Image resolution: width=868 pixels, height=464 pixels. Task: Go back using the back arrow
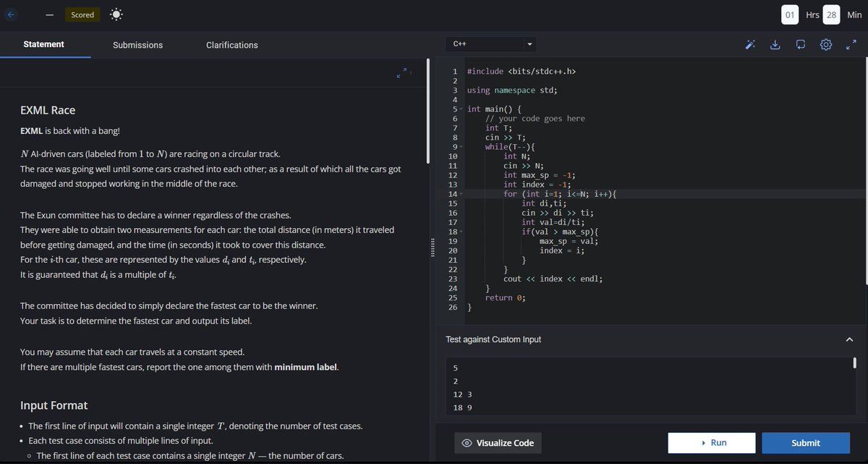pos(10,14)
